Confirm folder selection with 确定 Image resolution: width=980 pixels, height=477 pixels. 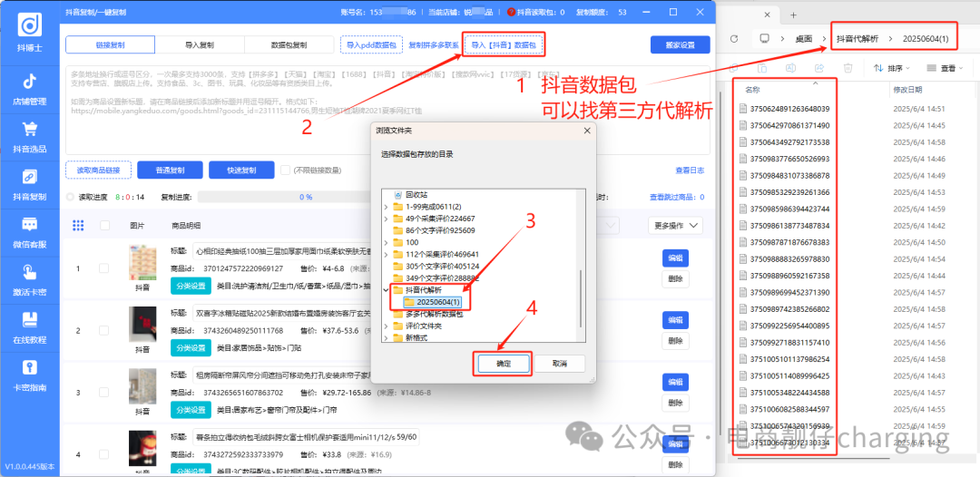pos(504,364)
